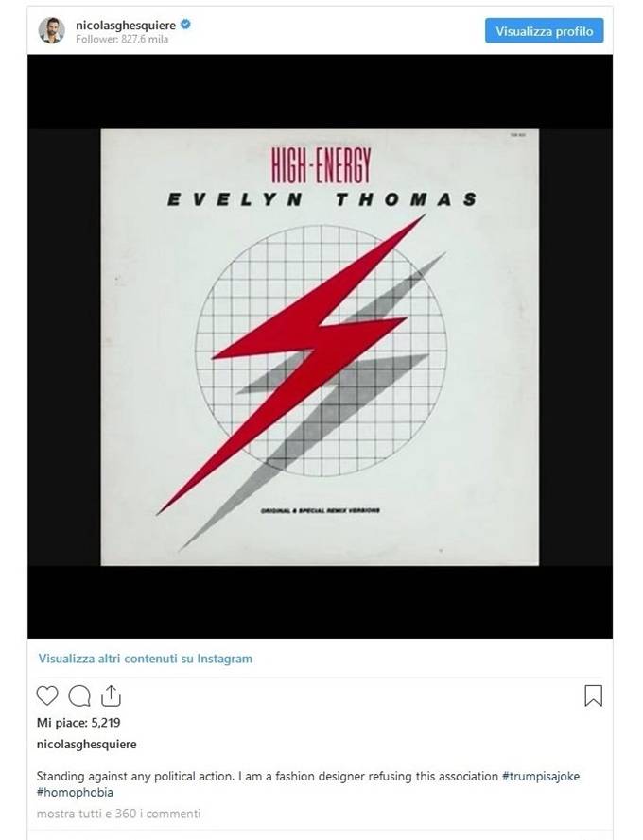
Task: Open the Mi piace: 5,219 likes count
Action: (78, 723)
